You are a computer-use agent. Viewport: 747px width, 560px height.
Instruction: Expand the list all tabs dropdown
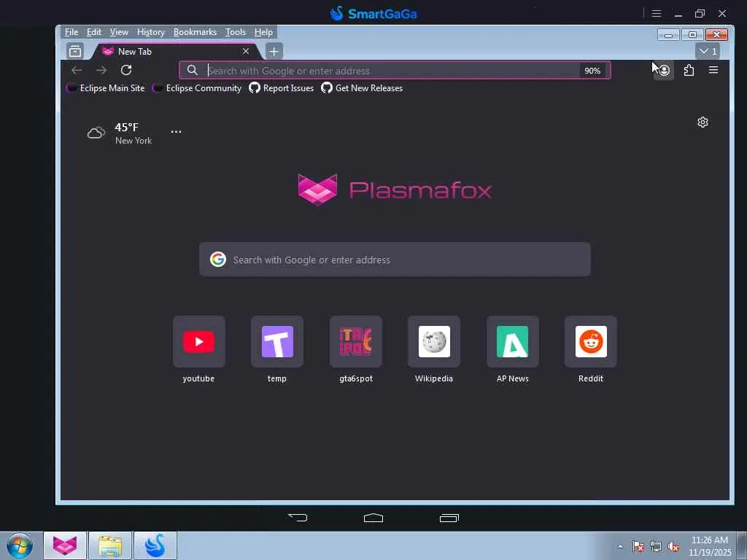708,51
